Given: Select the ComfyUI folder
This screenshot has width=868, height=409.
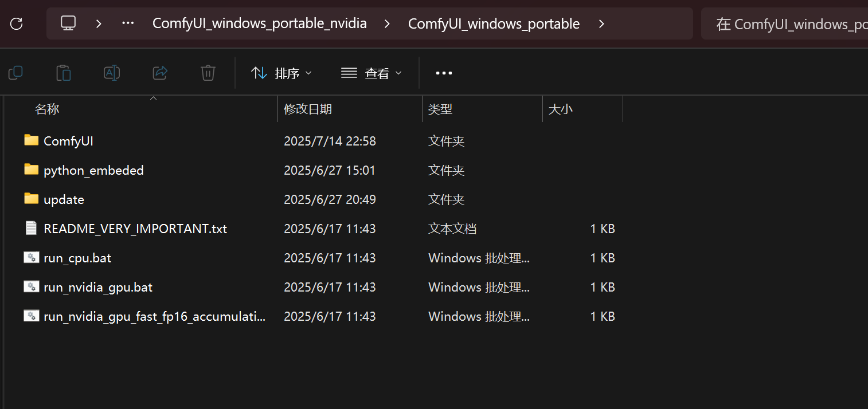Looking at the screenshot, I should click(x=68, y=141).
